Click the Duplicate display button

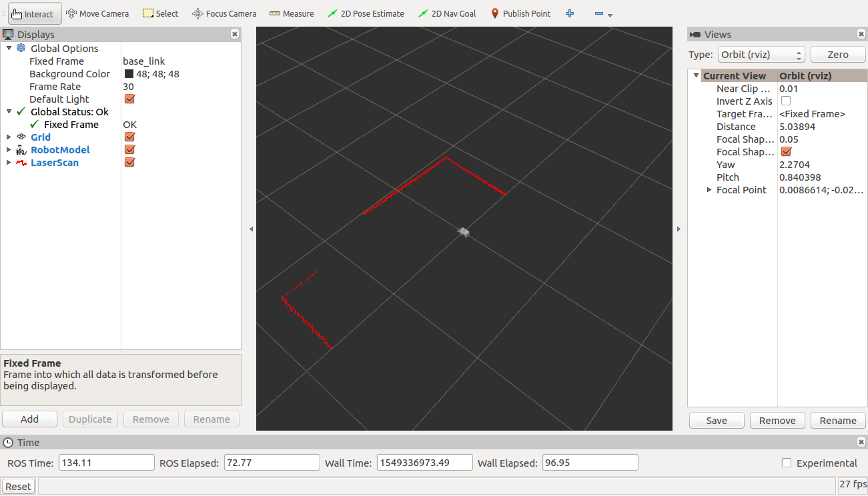click(90, 419)
